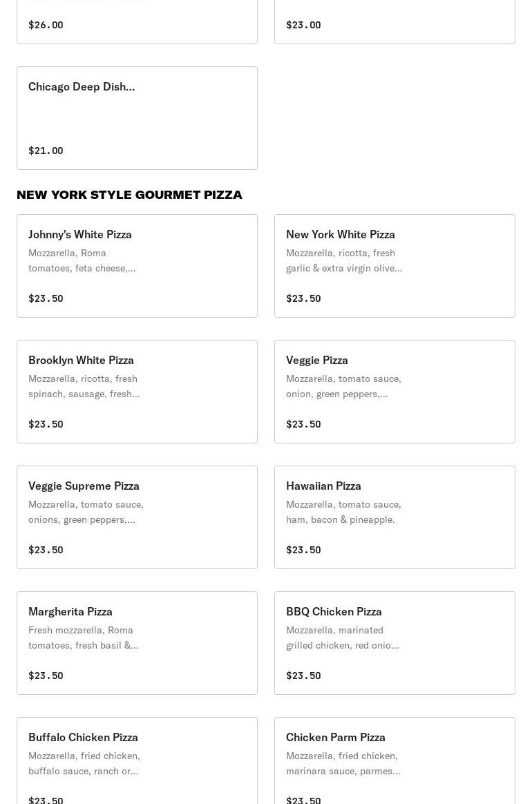Choose Buffalo Chicken Pizza
Image resolution: width=532 pixels, height=804 pixels.
click(x=137, y=760)
